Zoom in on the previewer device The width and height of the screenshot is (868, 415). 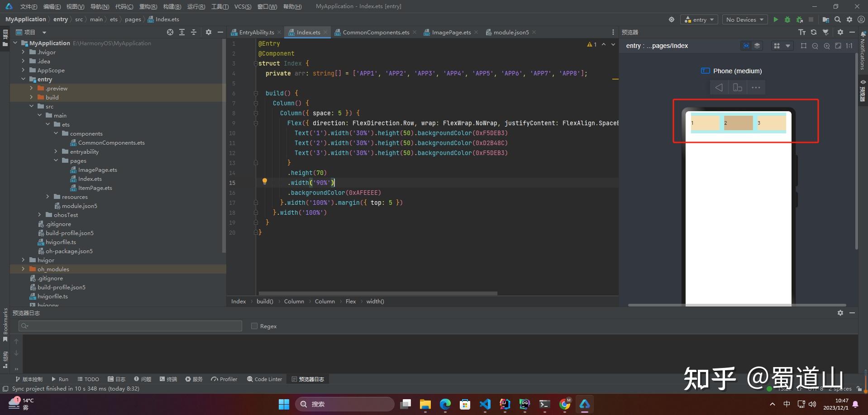point(827,46)
